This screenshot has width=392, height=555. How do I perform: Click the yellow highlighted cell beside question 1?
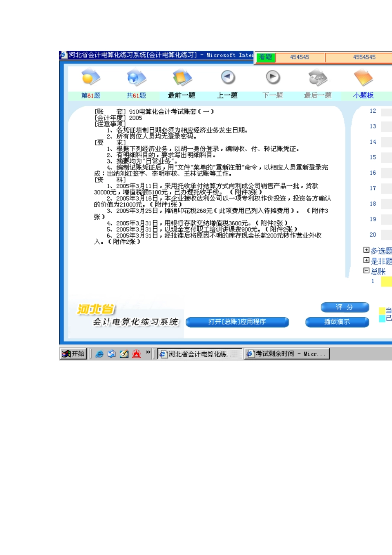(386, 281)
